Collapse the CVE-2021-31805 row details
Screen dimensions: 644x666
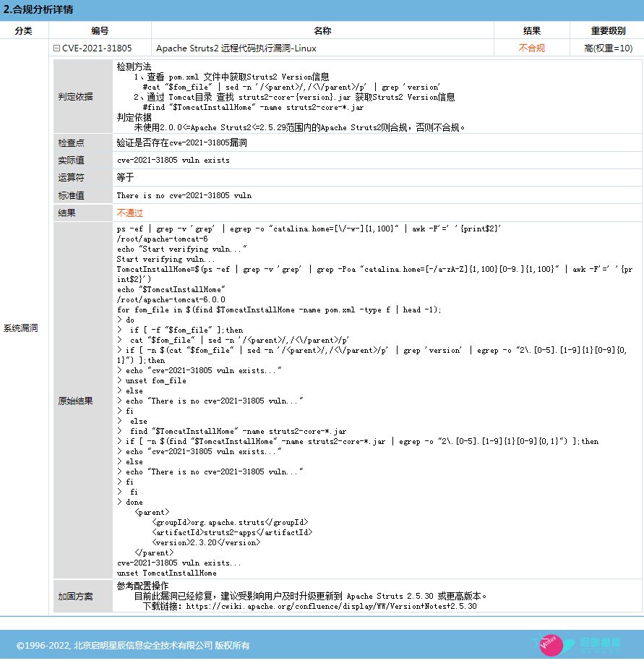pos(56,48)
